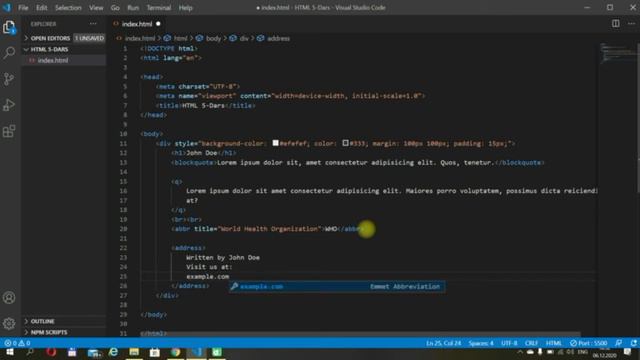Open the Manage gear icon
This screenshot has height=360, width=640.
click(9, 324)
